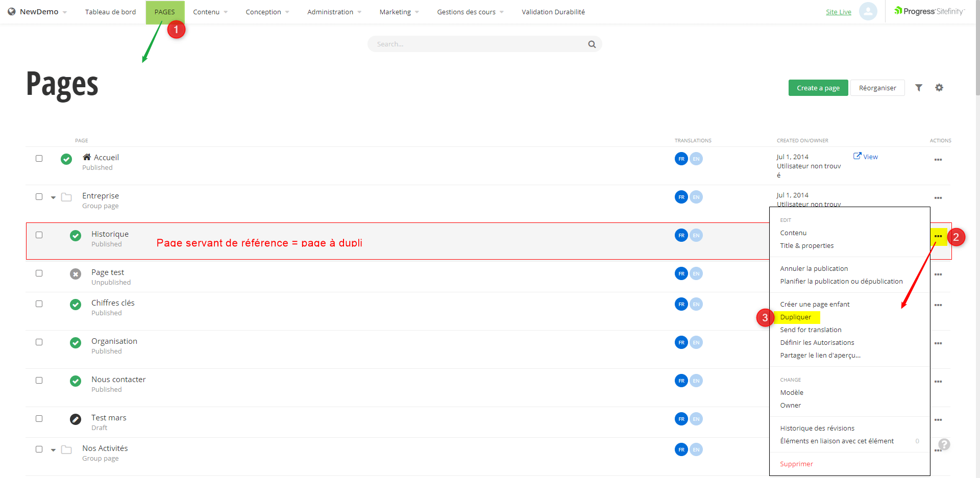
Task: Click the Create a page button
Action: (x=818, y=88)
